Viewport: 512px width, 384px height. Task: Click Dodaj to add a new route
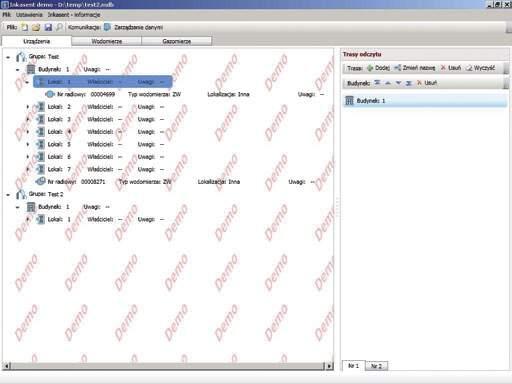coord(378,68)
